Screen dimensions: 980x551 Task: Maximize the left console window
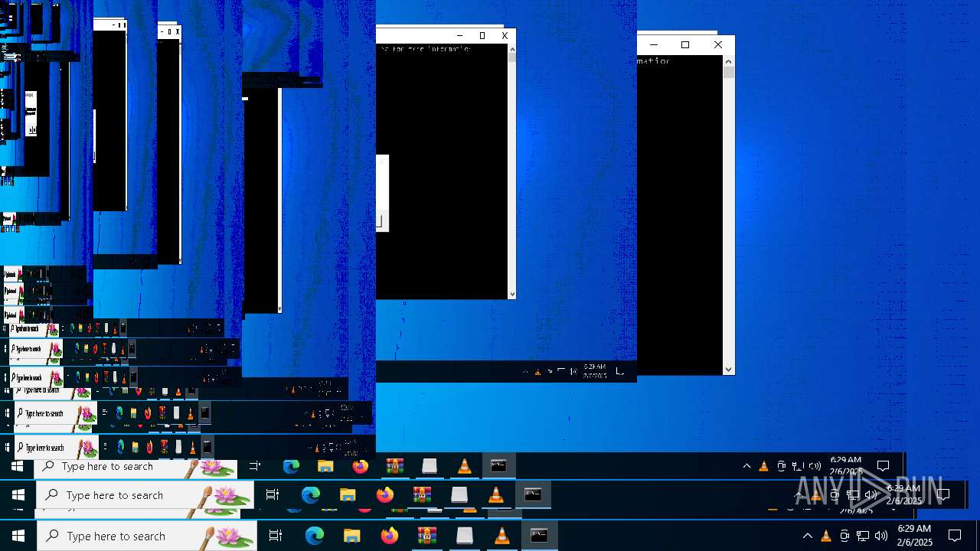tap(482, 36)
